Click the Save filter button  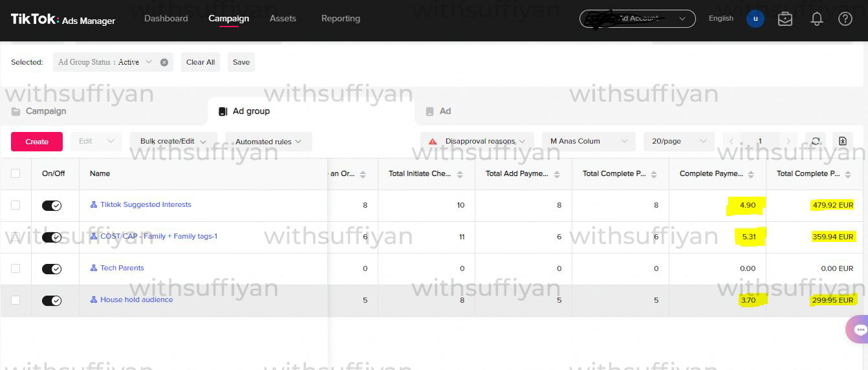[241, 62]
